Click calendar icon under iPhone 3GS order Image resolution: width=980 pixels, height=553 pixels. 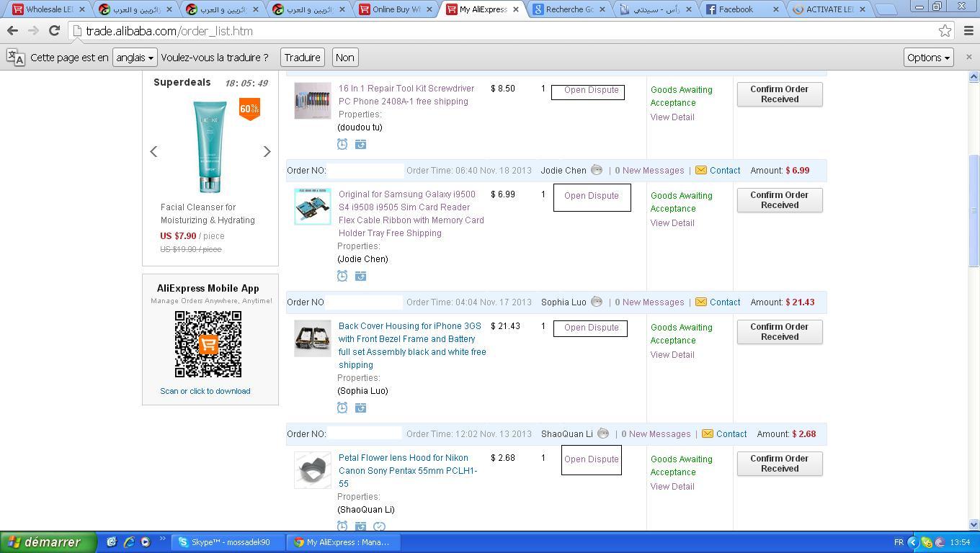coord(360,408)
